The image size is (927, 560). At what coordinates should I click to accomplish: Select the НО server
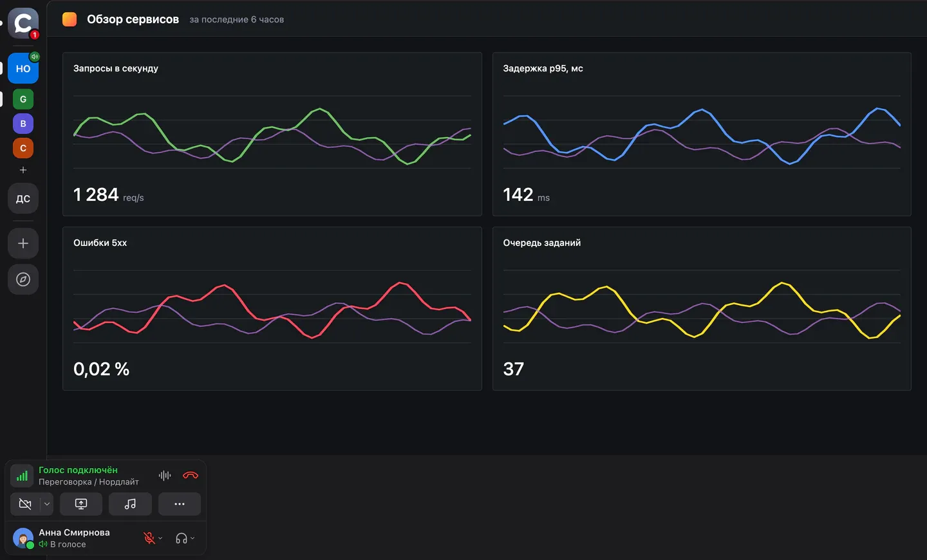click(23, 68)
